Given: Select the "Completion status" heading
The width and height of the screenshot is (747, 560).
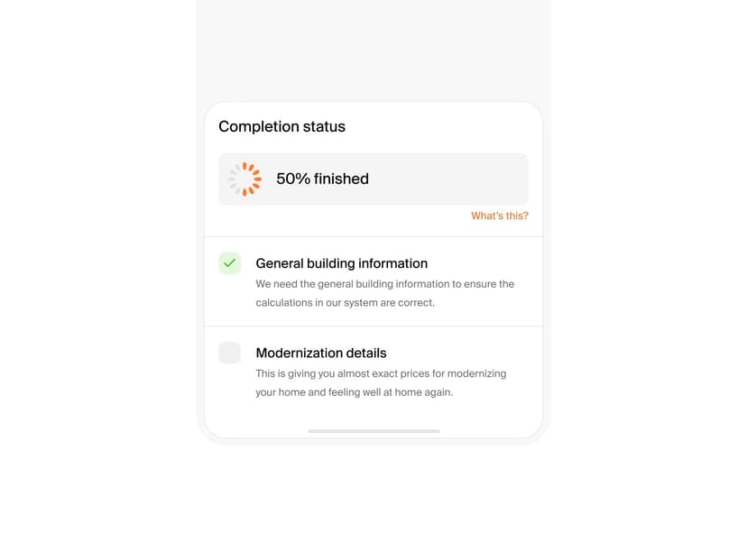Looking at the screenshot, I should coord(281,127).
